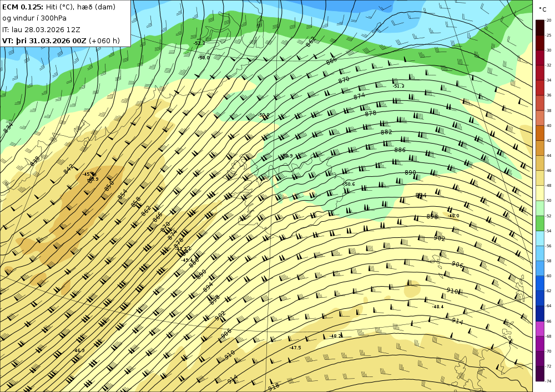Click the '-40' tick label on the colorbar

coord(548,125)
